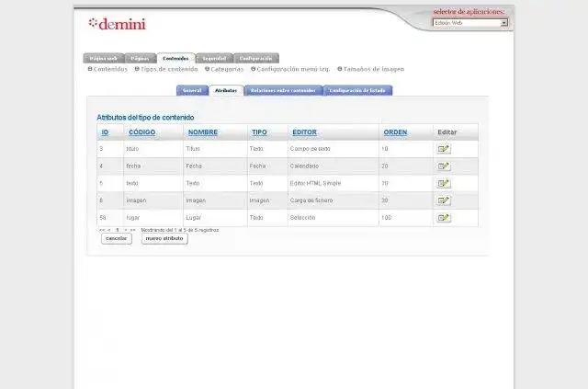Open the Seguridad tab
The image size is (588, 389).
pyautogui.click(x=214, y=58)
